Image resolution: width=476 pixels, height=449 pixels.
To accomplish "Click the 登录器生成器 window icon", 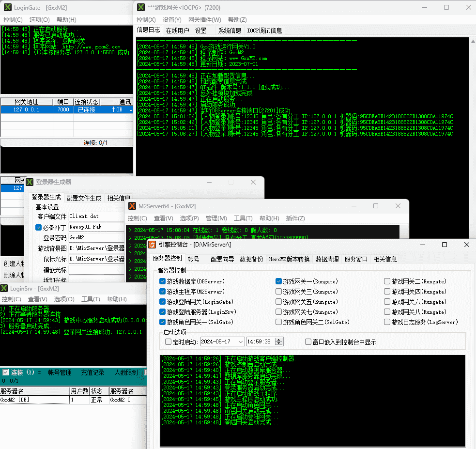I will 30,182.
